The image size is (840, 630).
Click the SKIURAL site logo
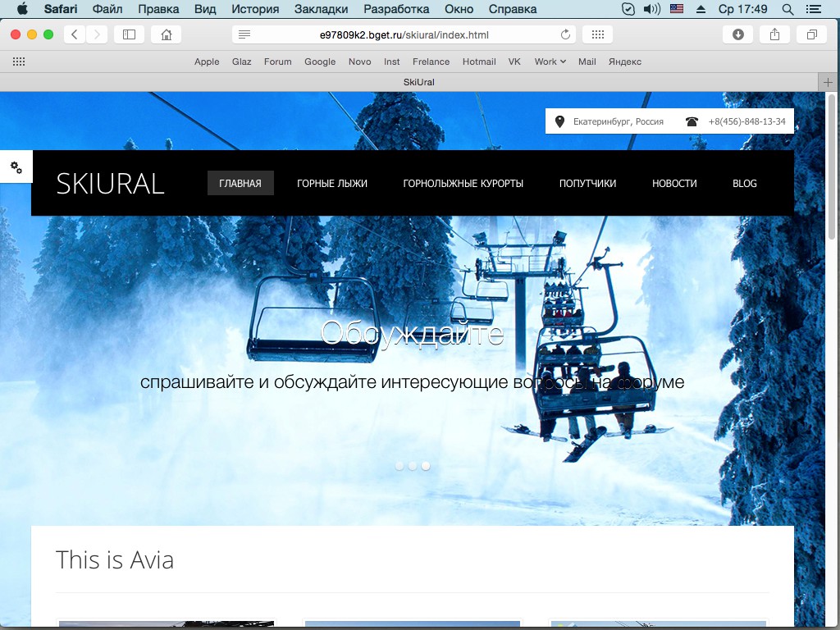tap(111, 184)
